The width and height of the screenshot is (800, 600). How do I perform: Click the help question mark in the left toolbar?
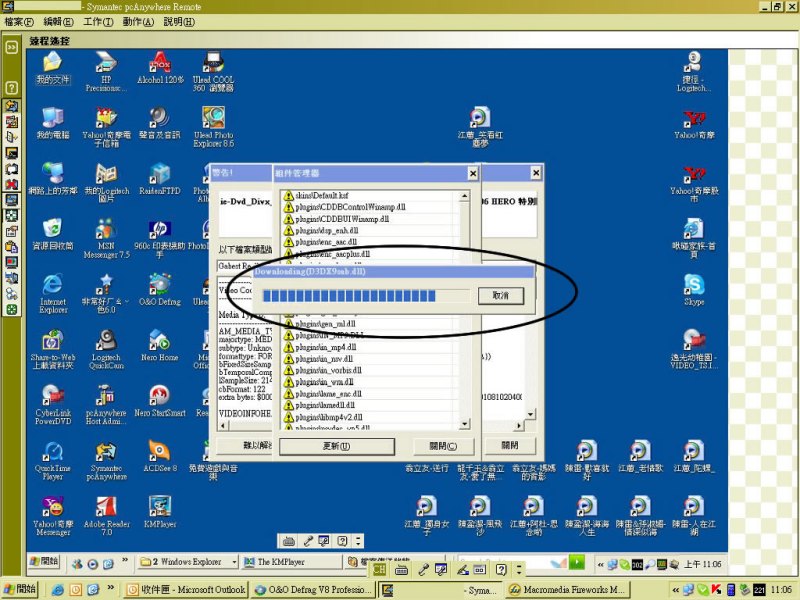12,88
